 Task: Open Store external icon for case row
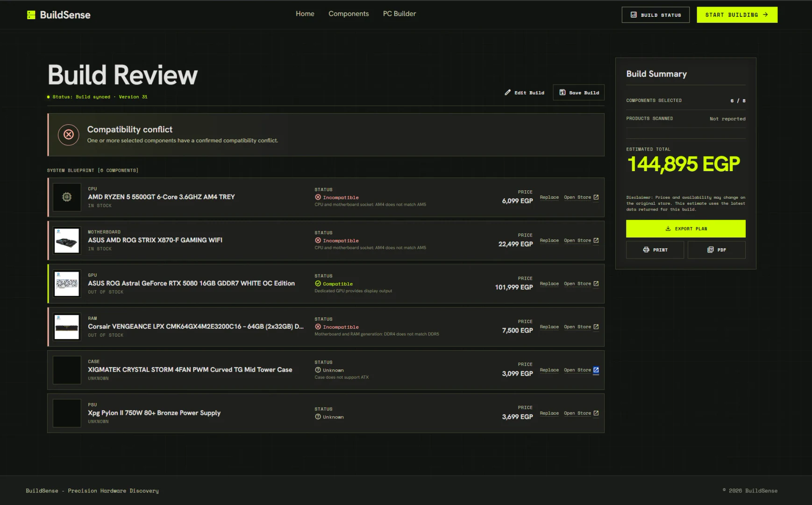point(596,370)
